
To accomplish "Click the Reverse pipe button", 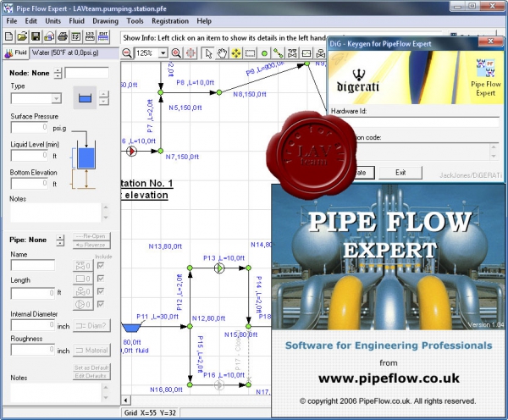I will point(91,245).
